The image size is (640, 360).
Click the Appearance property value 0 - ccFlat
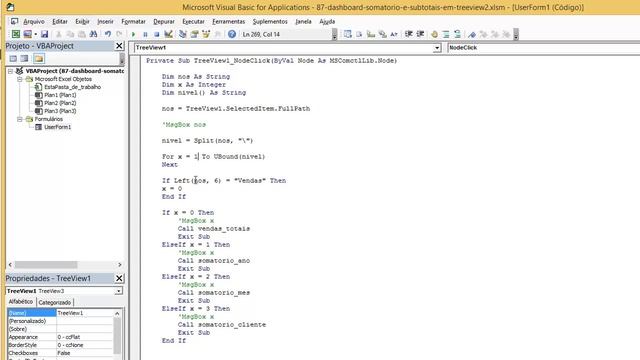tap(84, 337)
